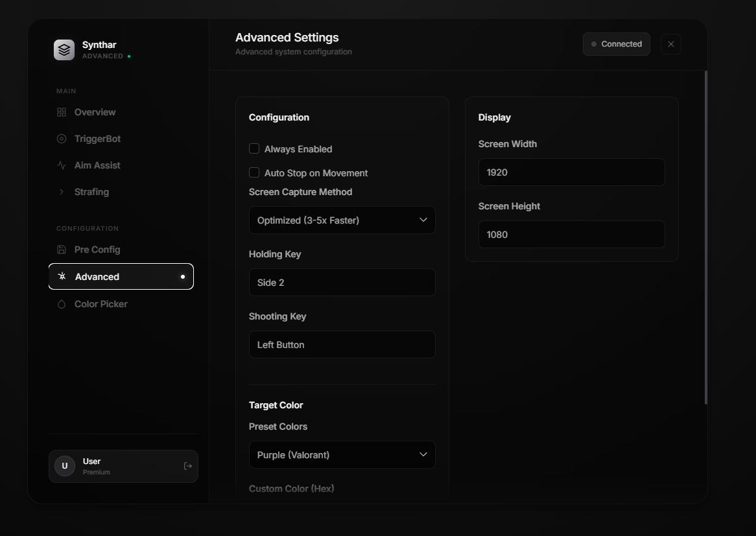Click the Connected status button

pyautogui.click(x=616, y=44)
